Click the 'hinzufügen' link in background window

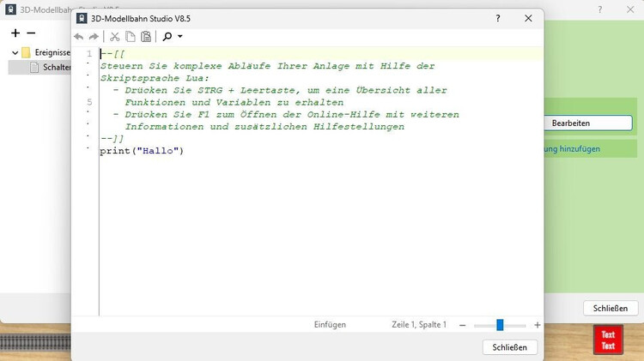tap(580, 149)
